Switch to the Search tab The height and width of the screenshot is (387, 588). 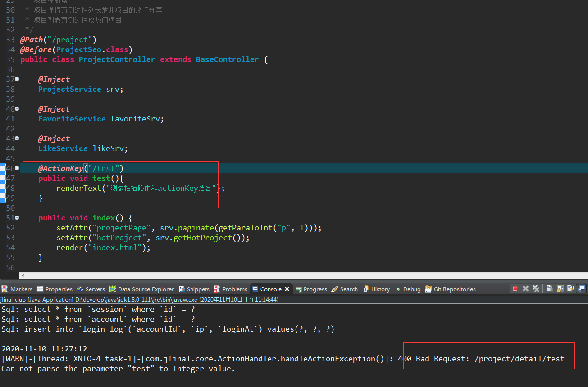345,289
